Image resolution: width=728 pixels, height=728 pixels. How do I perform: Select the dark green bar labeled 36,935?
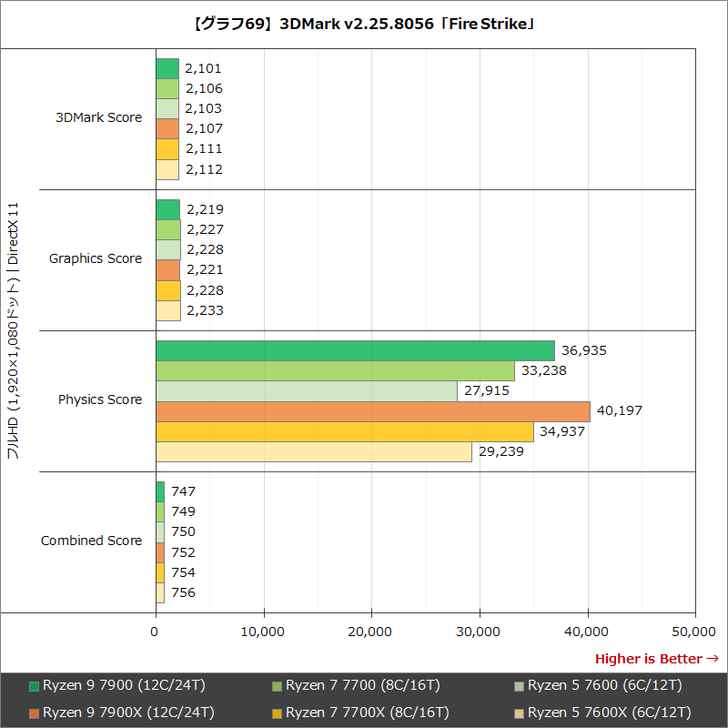(x=355, y=349)
